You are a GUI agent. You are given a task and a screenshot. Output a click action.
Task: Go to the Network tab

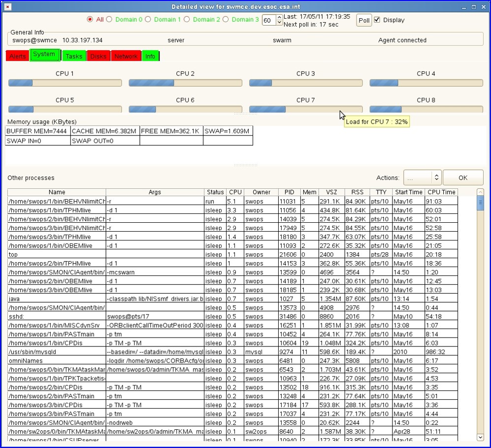pos(126,56)
